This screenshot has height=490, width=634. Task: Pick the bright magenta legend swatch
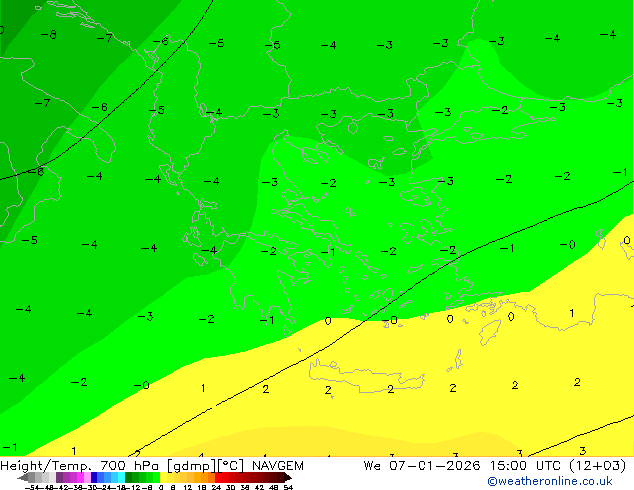click(80, 477)
